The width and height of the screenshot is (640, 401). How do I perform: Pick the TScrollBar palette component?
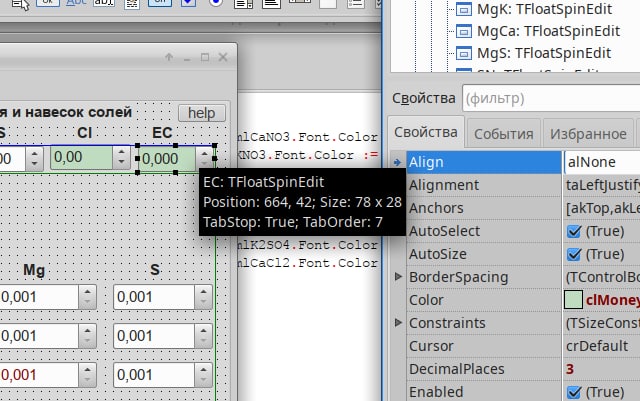coord(300,2)
